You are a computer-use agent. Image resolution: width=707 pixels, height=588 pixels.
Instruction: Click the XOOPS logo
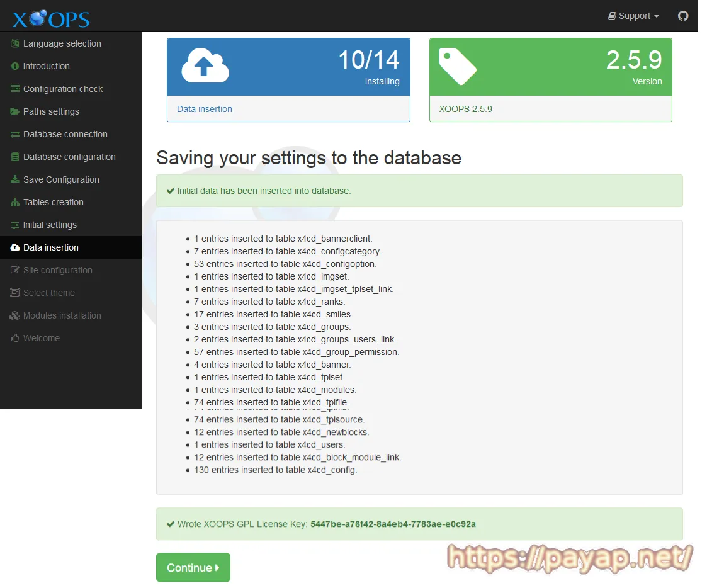[x=51, y=19]
